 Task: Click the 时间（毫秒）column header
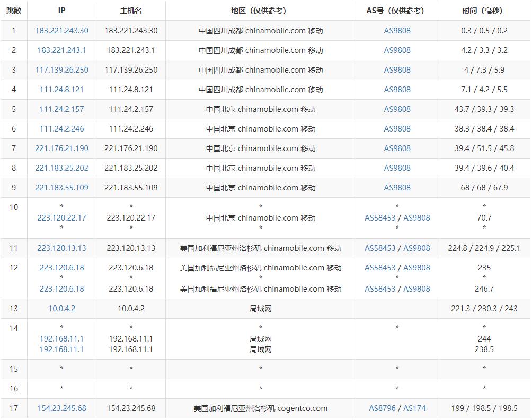click(484, 11)
